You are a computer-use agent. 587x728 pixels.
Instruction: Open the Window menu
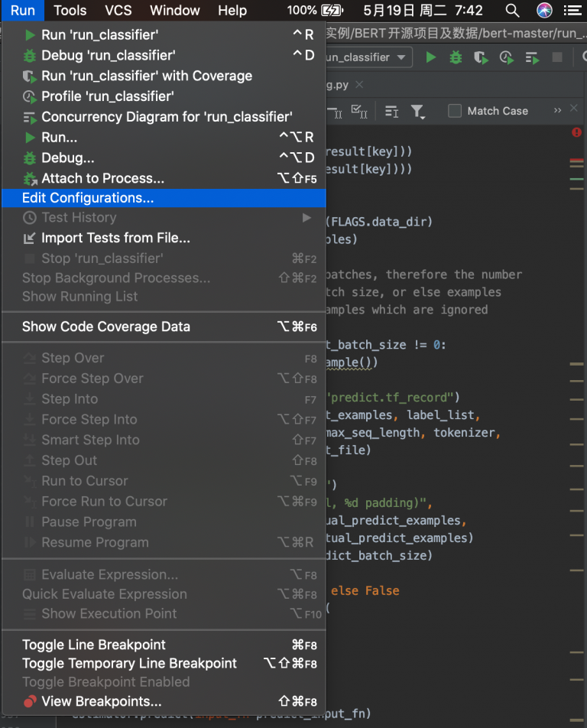[x=175, y=10]
